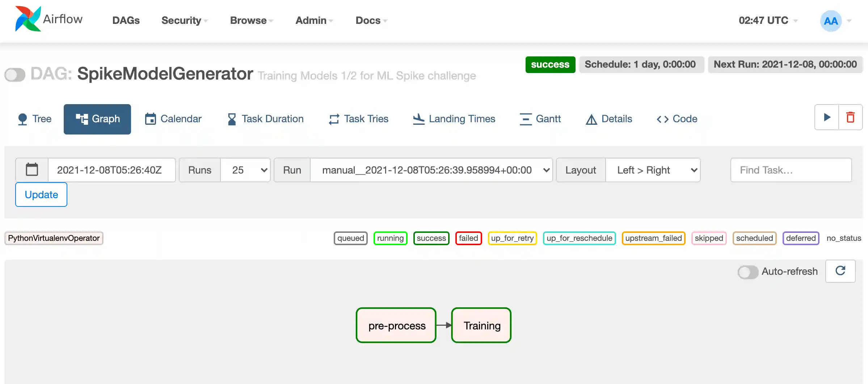Open the AA user avatar menu
The height and width of the screenshot is (384, 868).
[831, 21]
